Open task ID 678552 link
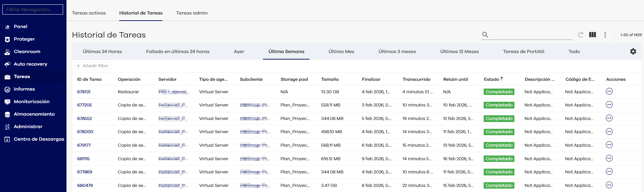644x192 pixels. pyautogui.click(x=84, y=119)
